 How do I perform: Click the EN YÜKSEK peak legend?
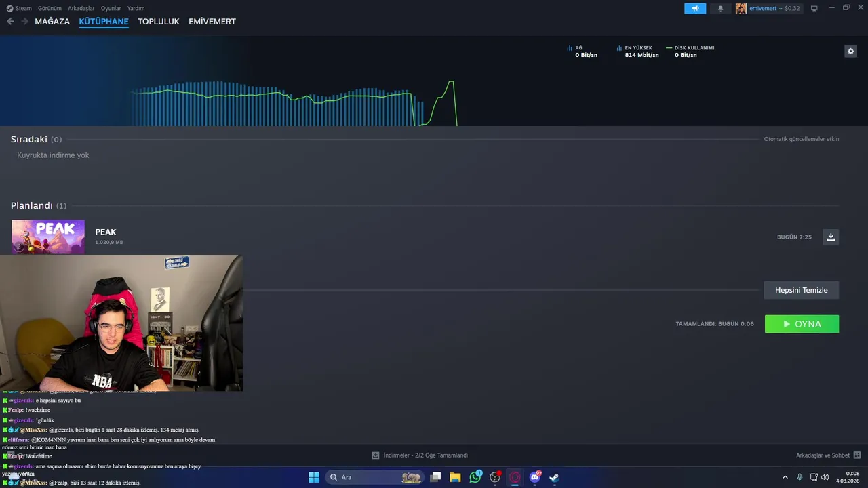coord(638,52)
